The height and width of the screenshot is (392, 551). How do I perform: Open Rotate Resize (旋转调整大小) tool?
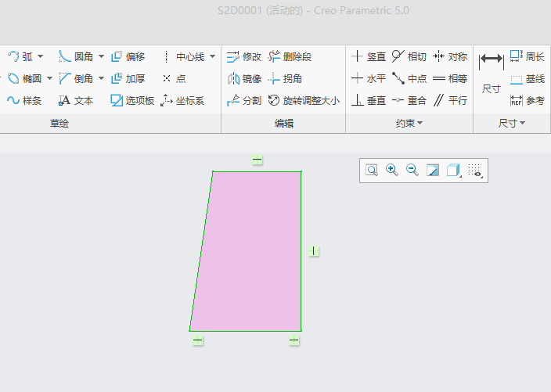(x=304, y=101)
